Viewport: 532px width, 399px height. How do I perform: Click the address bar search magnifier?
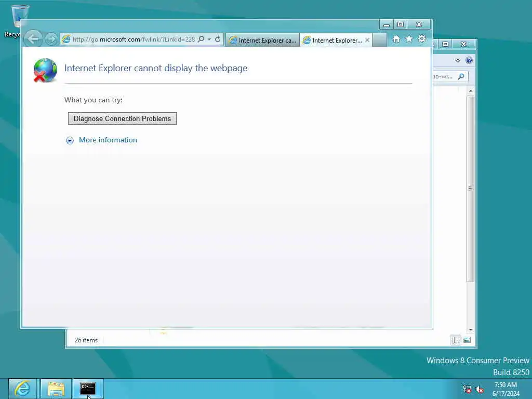(x=201, y=39)
